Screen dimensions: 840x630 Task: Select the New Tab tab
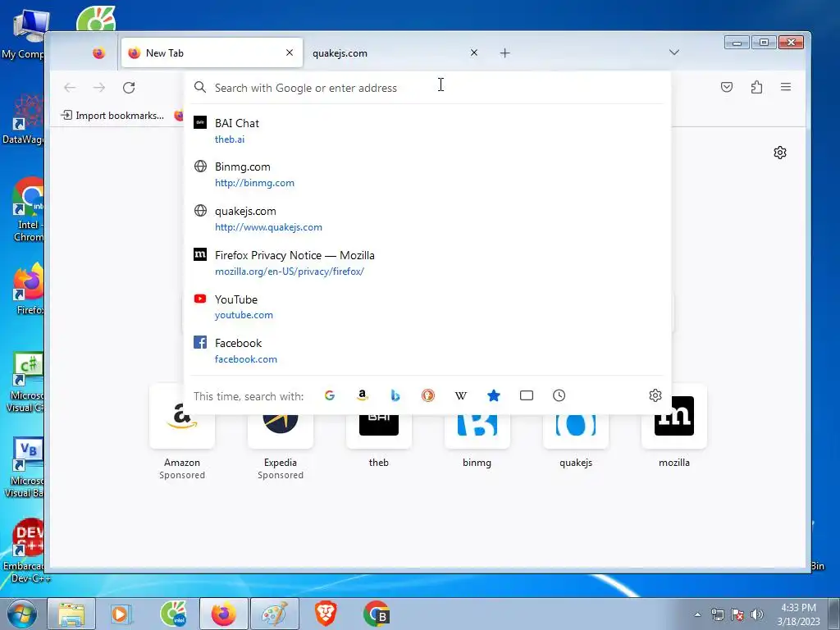click(212, 53)
